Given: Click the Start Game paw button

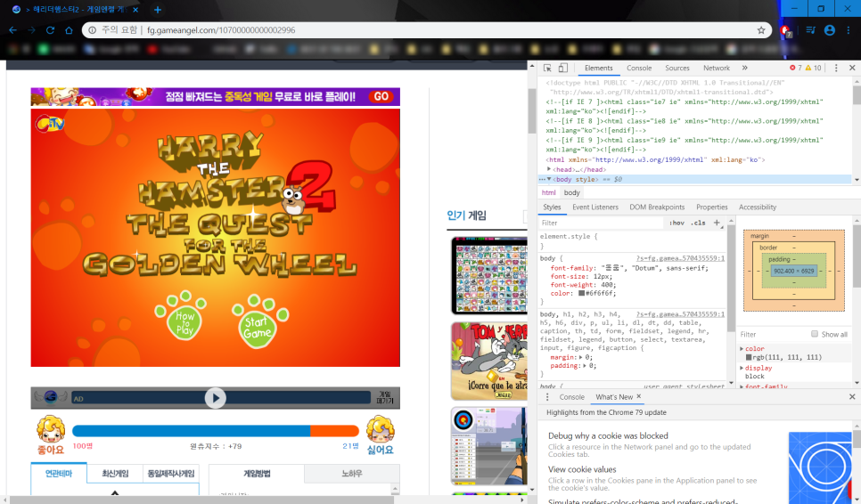Looking at the screenshot, I should coord(259,322).
